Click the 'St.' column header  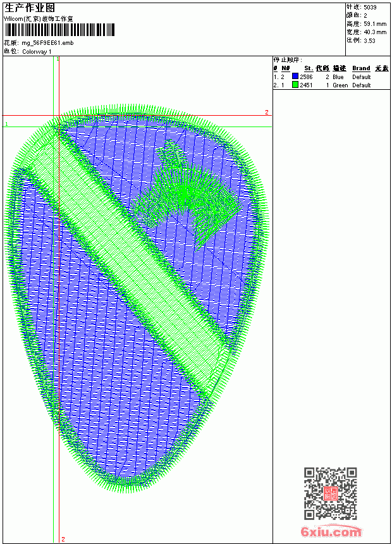(x=309, y=68)
